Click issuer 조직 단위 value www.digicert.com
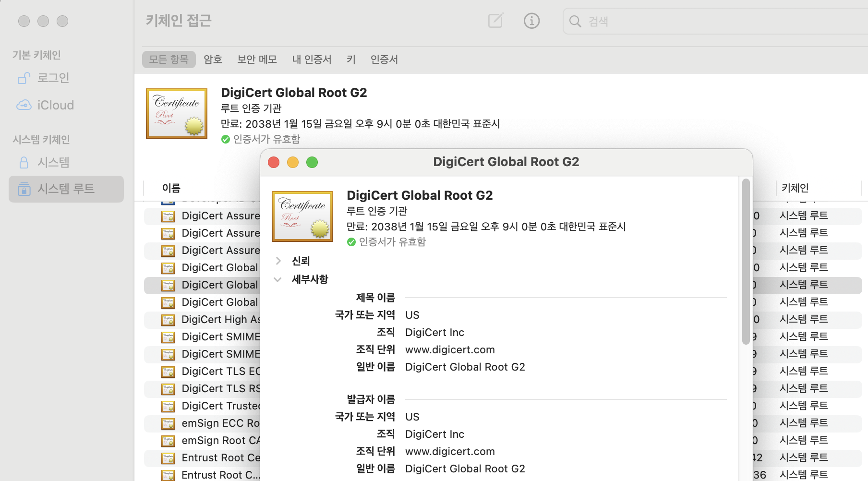Image resolution: width=868 pixels, height=481 pixels. point(450,451)
